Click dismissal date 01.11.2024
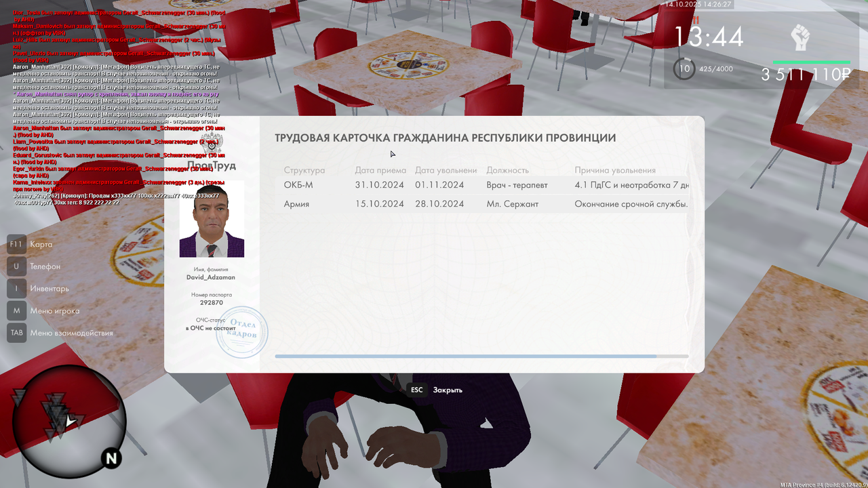Screen dimensions: 868x488 [439, 185]
